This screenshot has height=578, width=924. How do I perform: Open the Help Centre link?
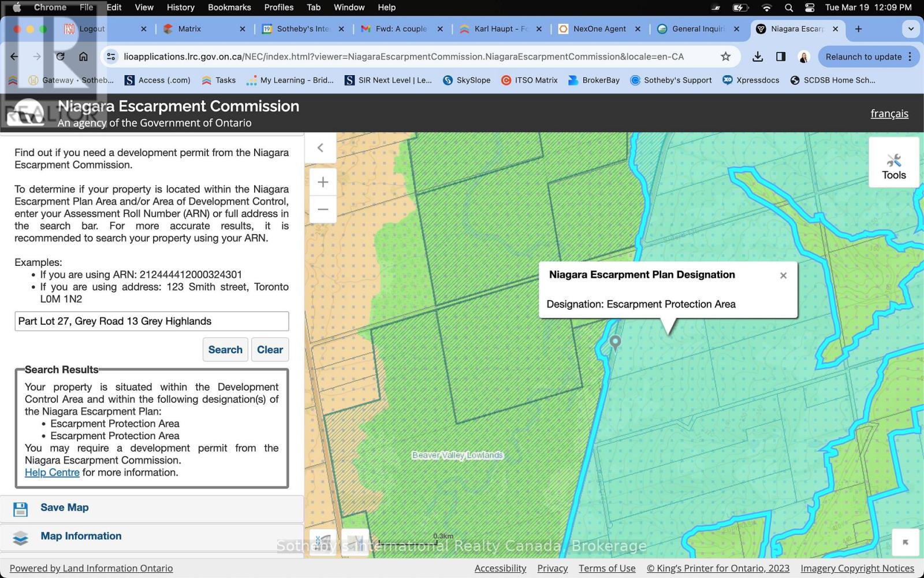click(52, 472)
